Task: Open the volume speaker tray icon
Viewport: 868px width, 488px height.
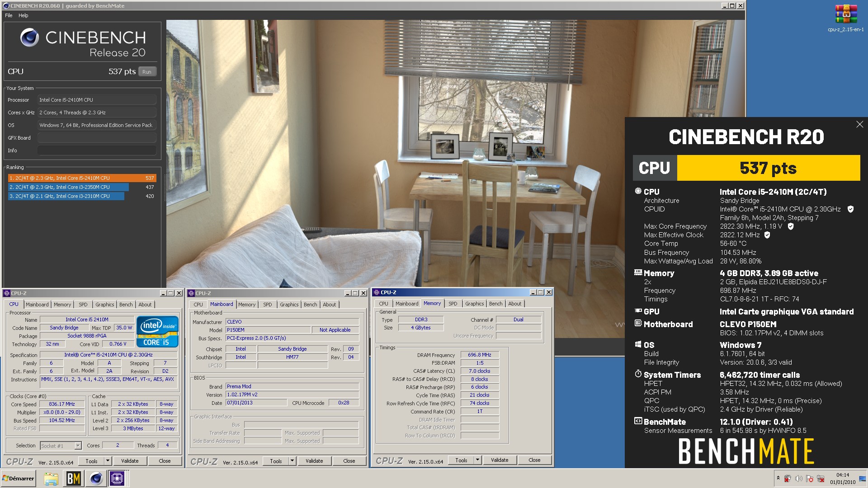Action: pos(798,479)
